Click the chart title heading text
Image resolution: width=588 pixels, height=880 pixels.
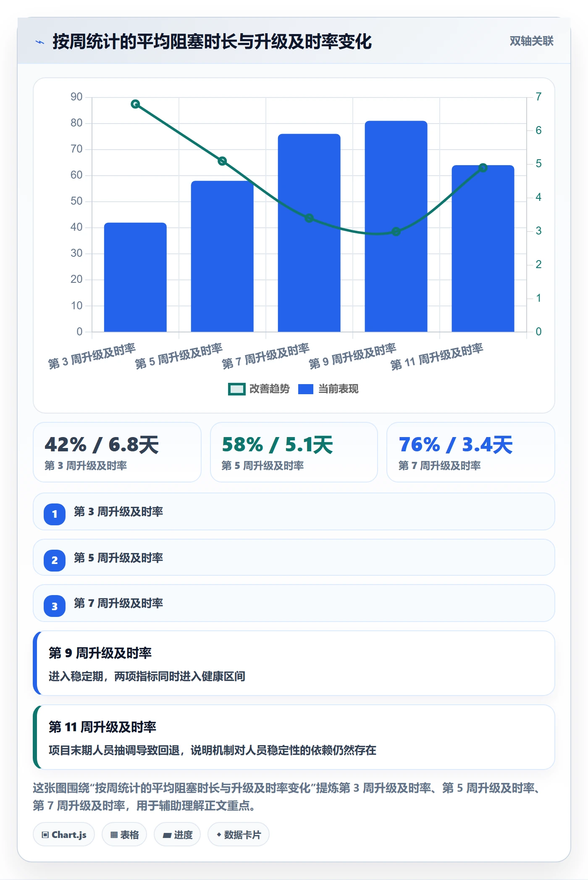pyautogui.click(x=212, y=42)
